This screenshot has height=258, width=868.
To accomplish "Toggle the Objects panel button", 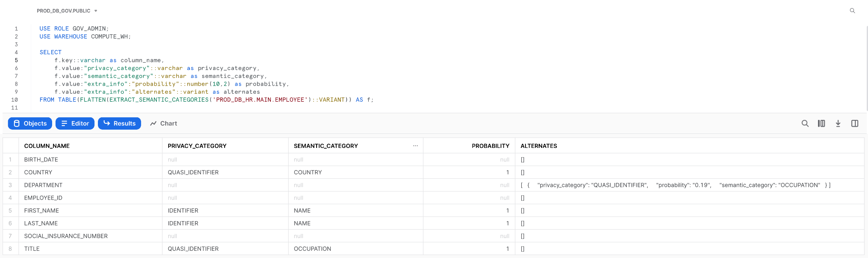I will pyautogui.click(x=30, y=123).
